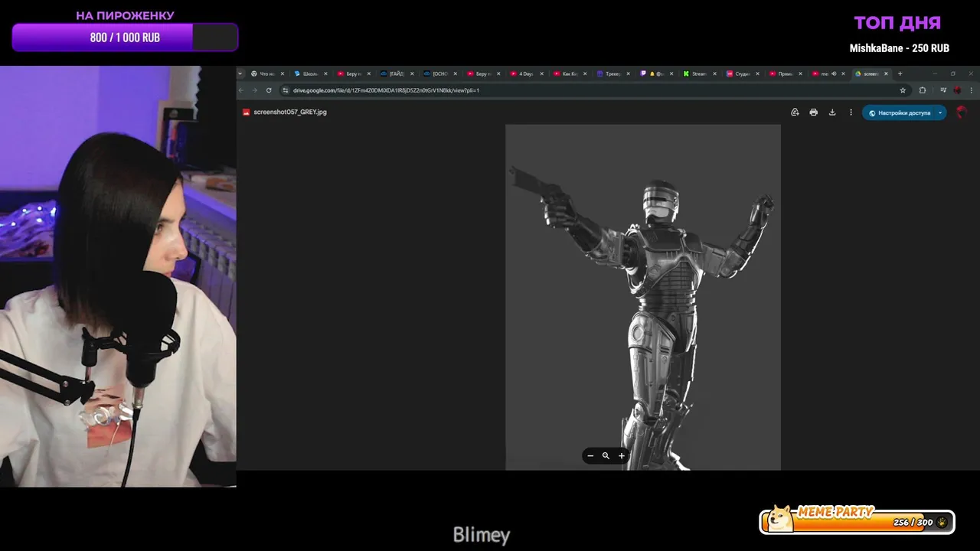Click the Meme Party 256 / 300 progress bar
This screenshot has width=980, height=551.
pos(857,522)
